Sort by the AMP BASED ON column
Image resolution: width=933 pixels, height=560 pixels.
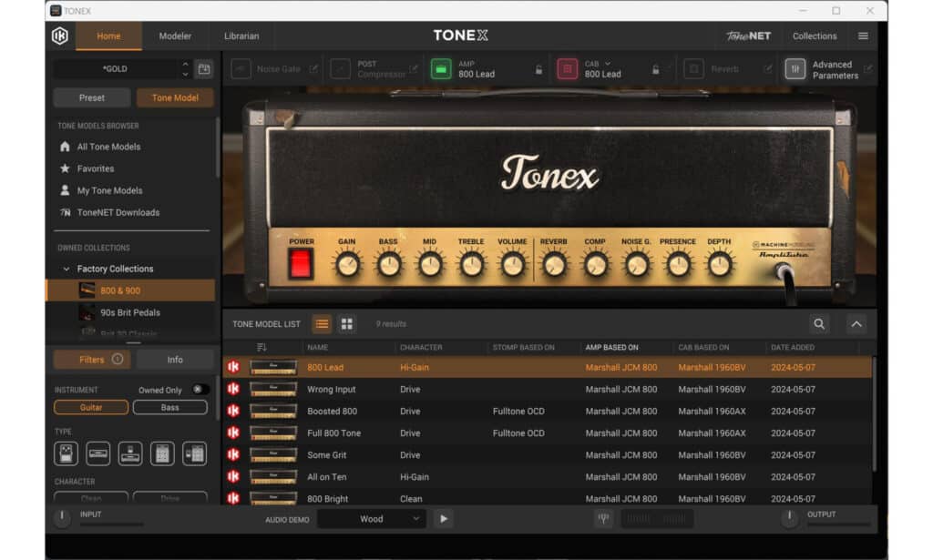tap(611, 347)
